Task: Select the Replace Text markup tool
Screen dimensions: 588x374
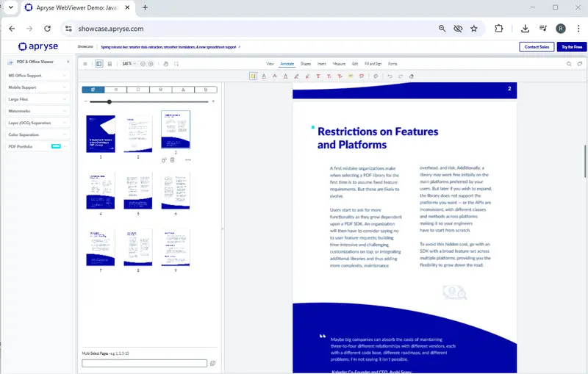Action: pos(340,76)
